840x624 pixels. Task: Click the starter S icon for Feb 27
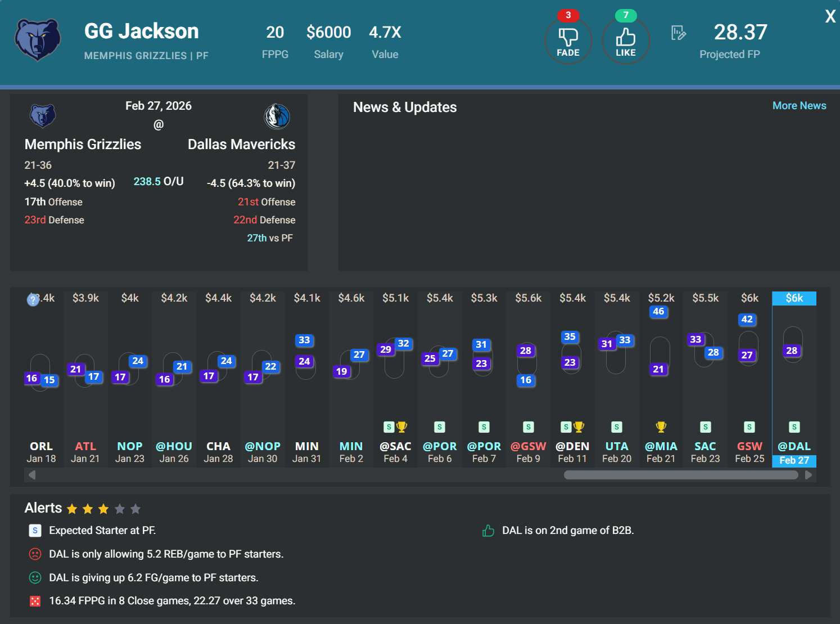(x=794, y=427)
